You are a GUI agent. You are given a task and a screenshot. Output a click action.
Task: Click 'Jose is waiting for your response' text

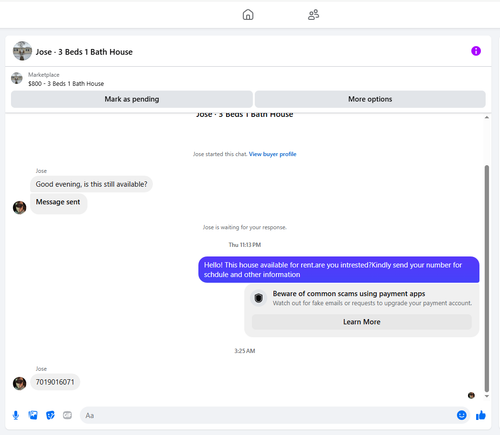tap(245, 227)
